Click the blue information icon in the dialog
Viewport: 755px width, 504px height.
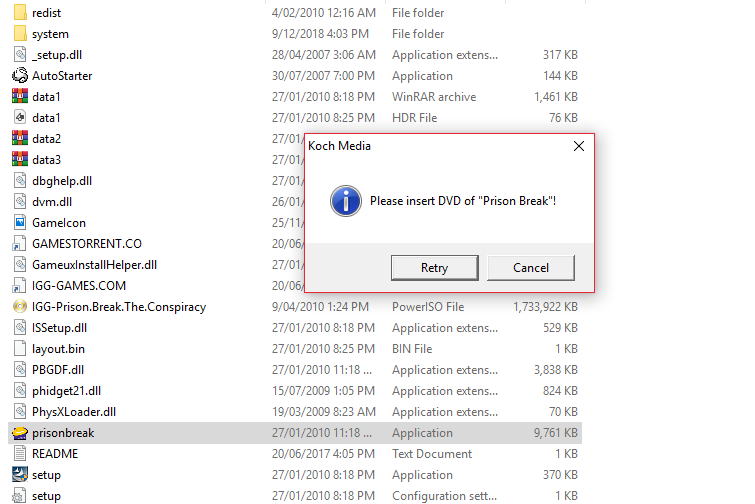[x=346, y=200]
